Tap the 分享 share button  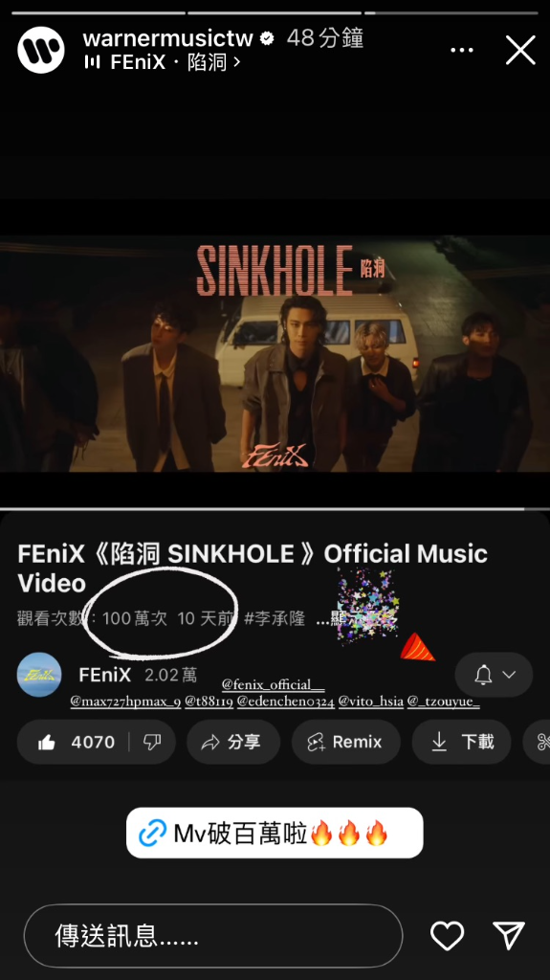click(233, 742)
